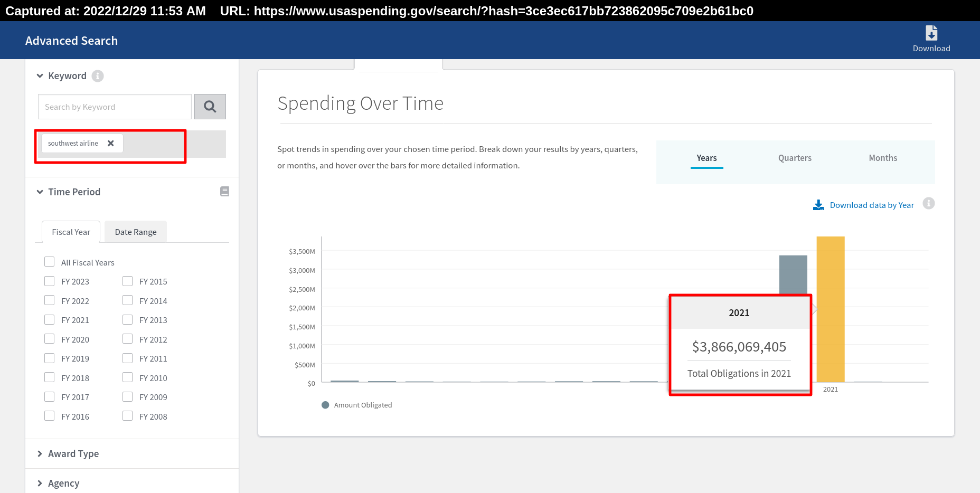The width and height of the screenshot is (980, 493).
Task: Click the Search by Keyword input field
Action: pyautogui.click(x=115, y=107)
